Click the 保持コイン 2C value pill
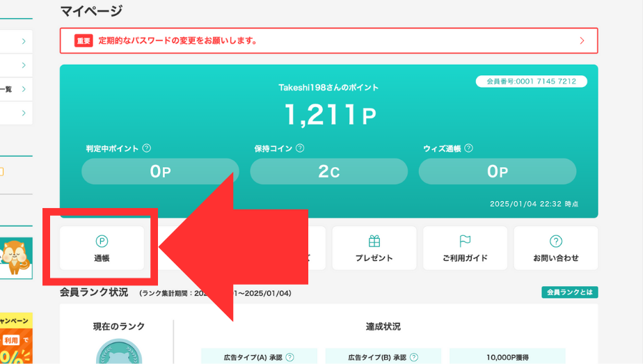The width and height of the screenshot is (643, 364). pyautogui.click(x=328, y=171)
